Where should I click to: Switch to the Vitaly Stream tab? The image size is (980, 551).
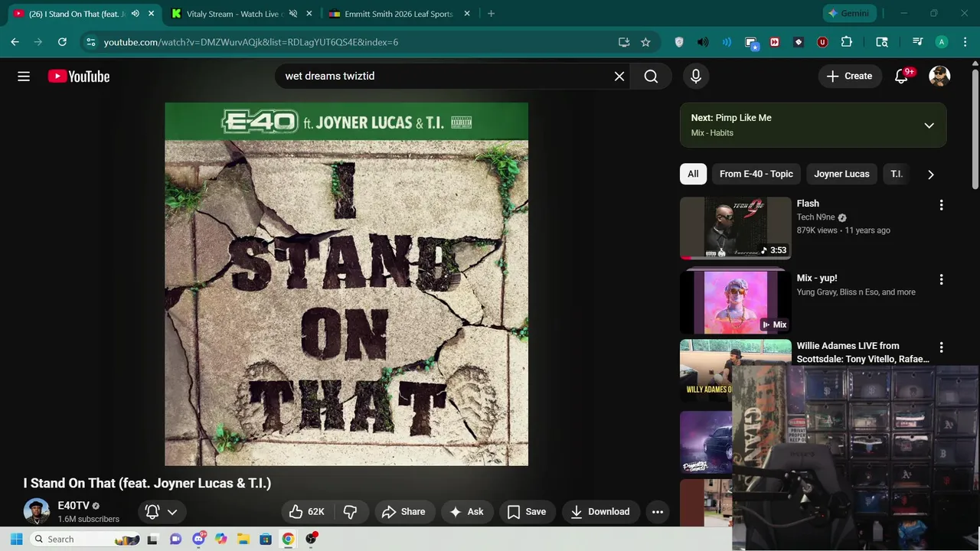tap(234, 14)
